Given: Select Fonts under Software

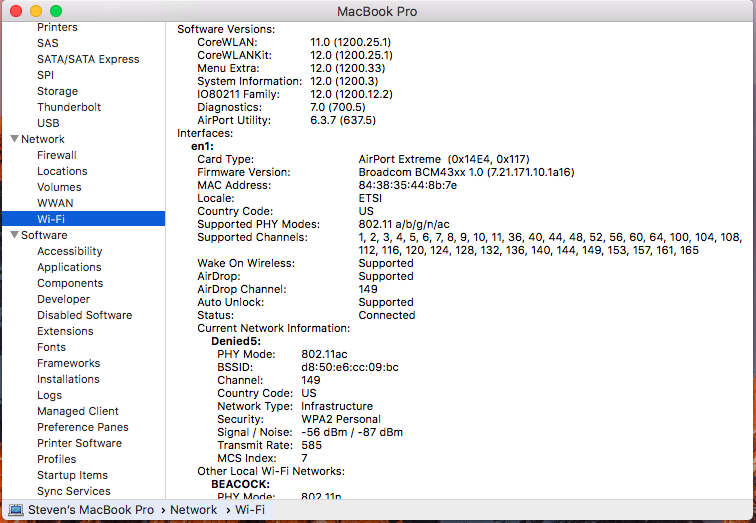Looking at the screenshot, I should click(52, 347).
